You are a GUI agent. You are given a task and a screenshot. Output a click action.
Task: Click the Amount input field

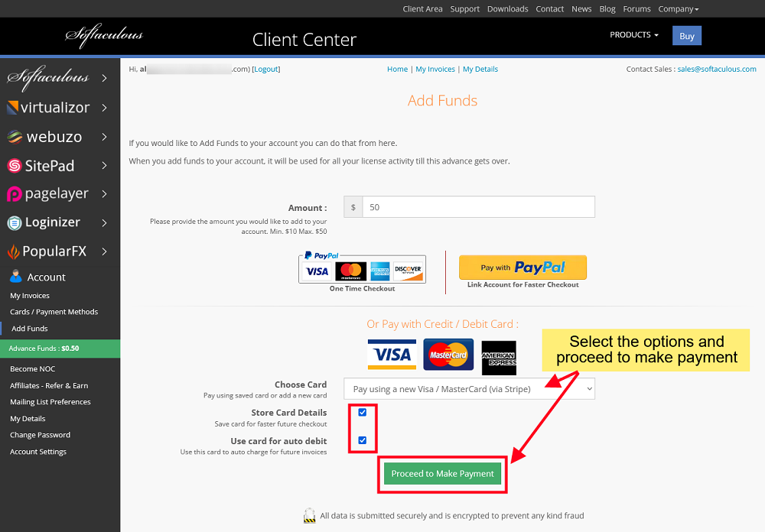pyautogui.click(x=478, y=207)
